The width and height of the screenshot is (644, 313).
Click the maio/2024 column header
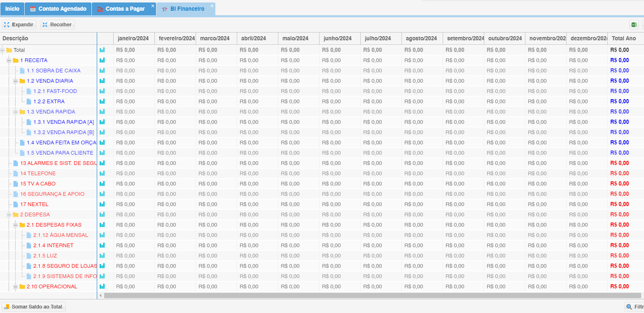299,38
